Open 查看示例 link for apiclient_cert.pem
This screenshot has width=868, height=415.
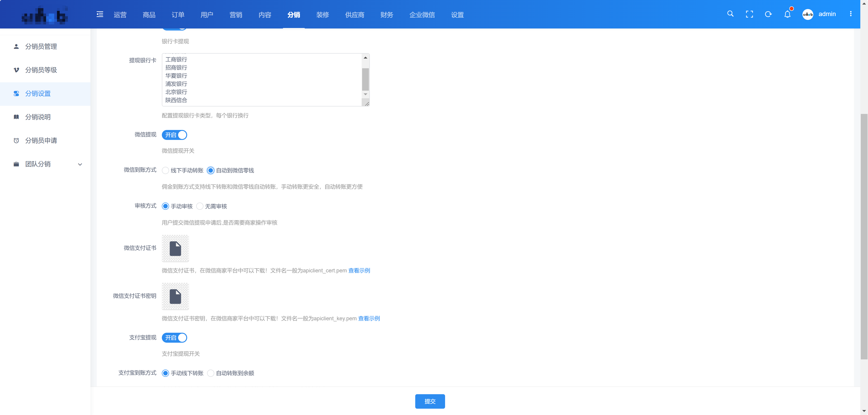359,271
